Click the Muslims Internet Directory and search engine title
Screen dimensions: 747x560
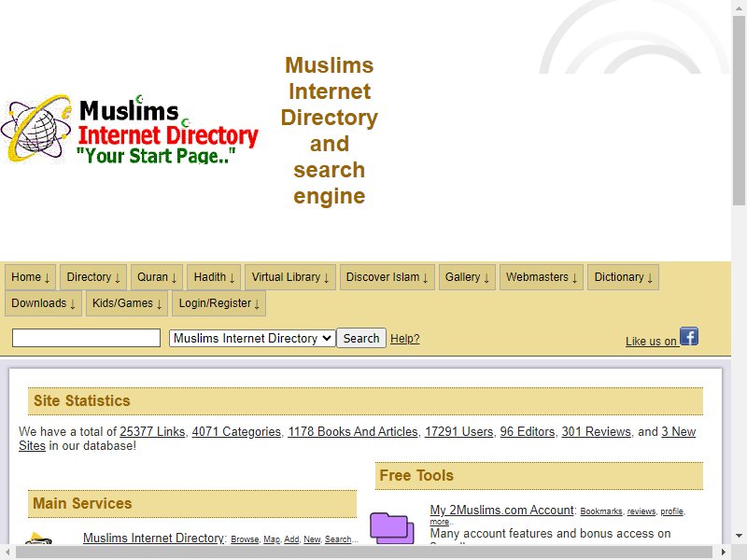pos(330,131)
